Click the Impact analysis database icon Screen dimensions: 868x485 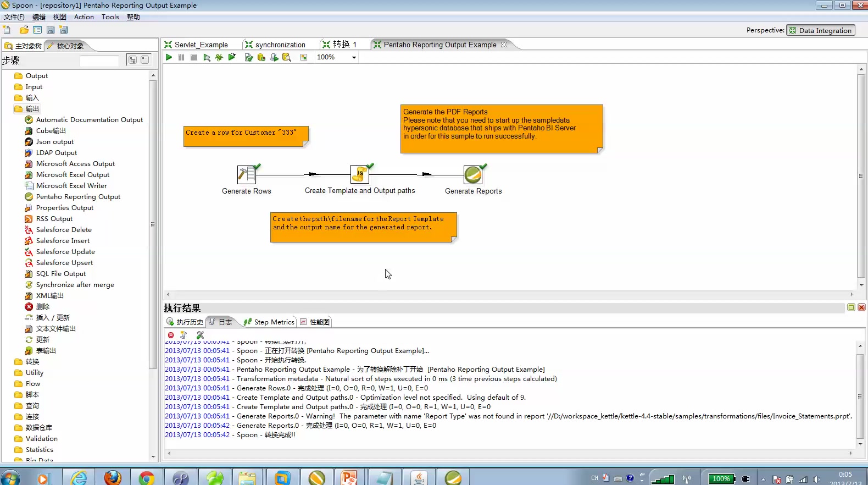click(x=261, y=57)
